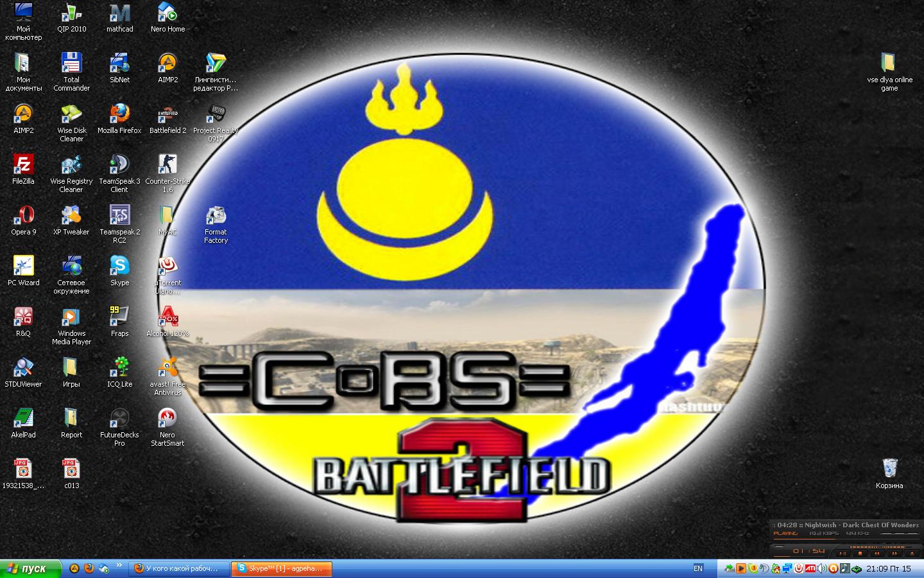Open the Teamspeak 2 RC2 icon
The image size is (924, 578).
point(119,224)
